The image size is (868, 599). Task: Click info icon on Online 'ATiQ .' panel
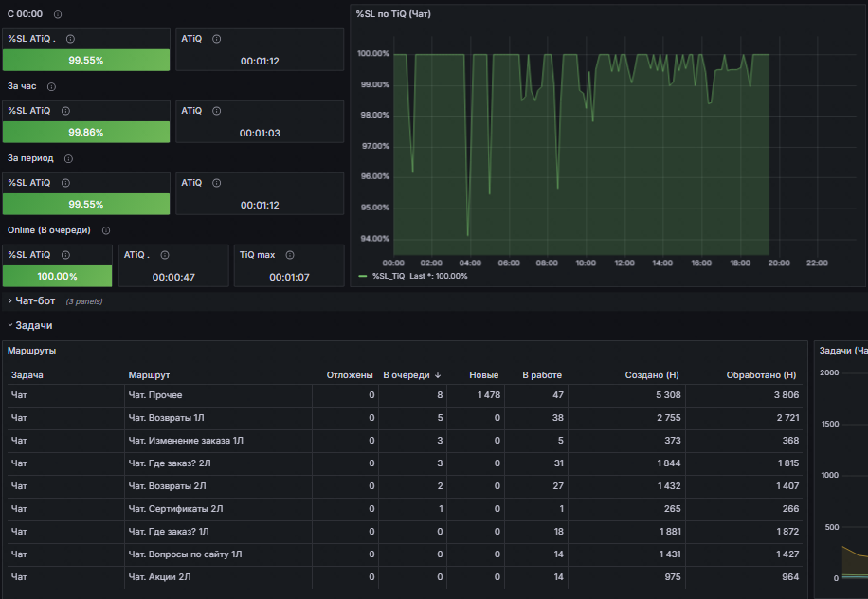165,255
